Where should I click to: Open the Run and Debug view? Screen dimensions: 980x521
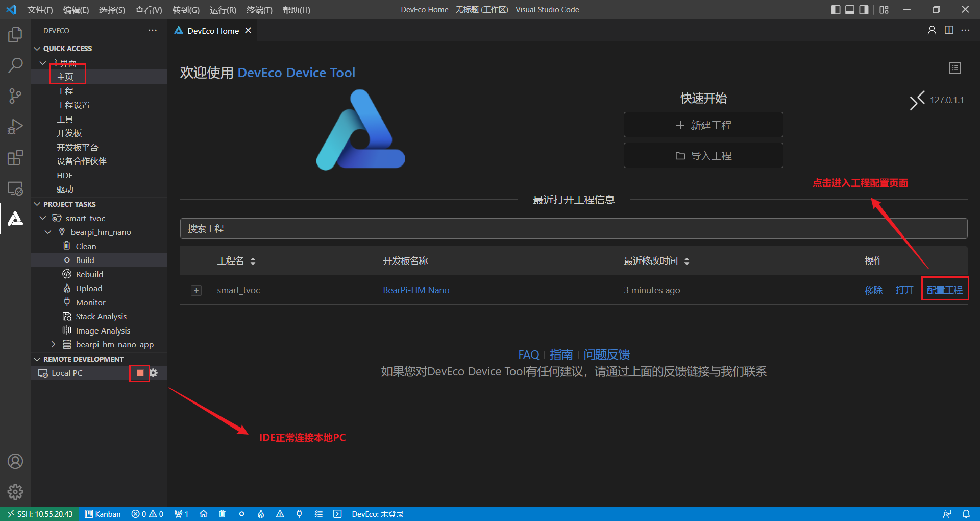tap(15, 126)
